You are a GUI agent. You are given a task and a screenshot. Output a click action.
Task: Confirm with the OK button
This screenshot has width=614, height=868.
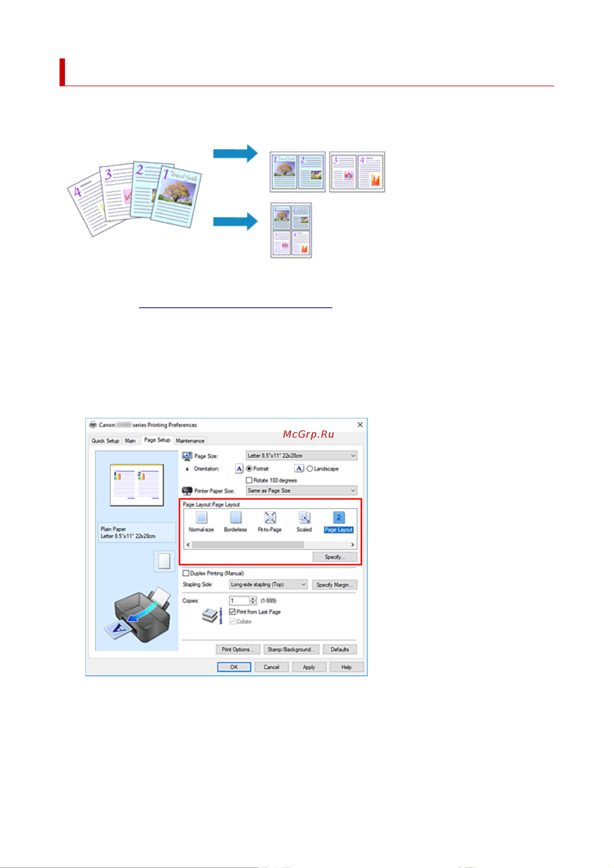(234, 667)
